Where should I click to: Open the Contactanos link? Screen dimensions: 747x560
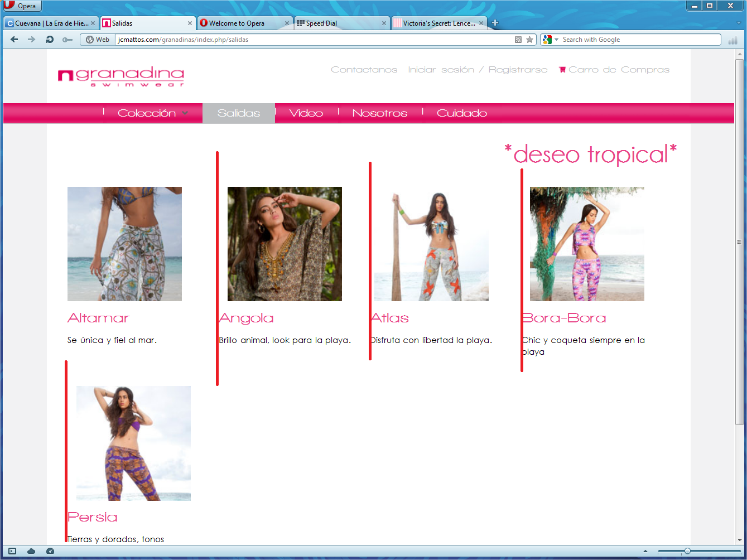pyautogui.click(x=364, y=70)
